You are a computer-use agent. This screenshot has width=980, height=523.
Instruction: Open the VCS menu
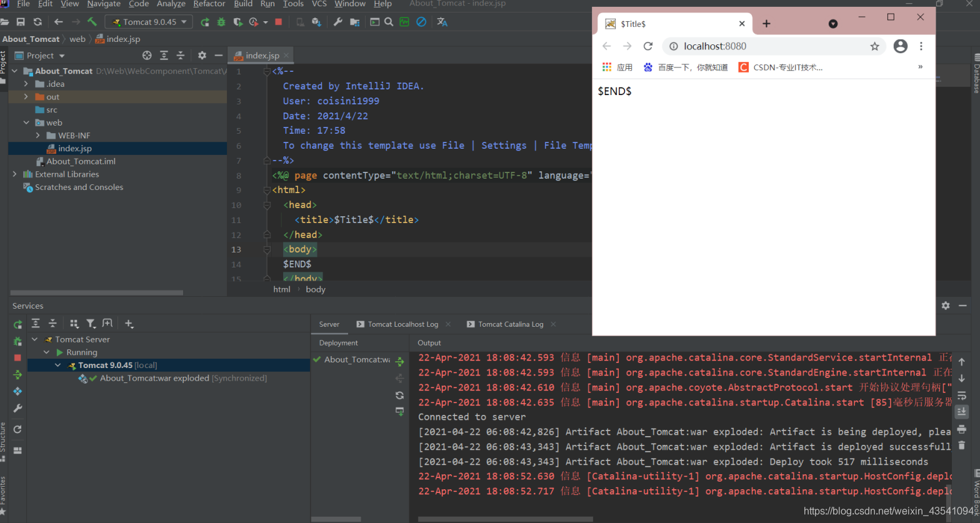point(319,4)
